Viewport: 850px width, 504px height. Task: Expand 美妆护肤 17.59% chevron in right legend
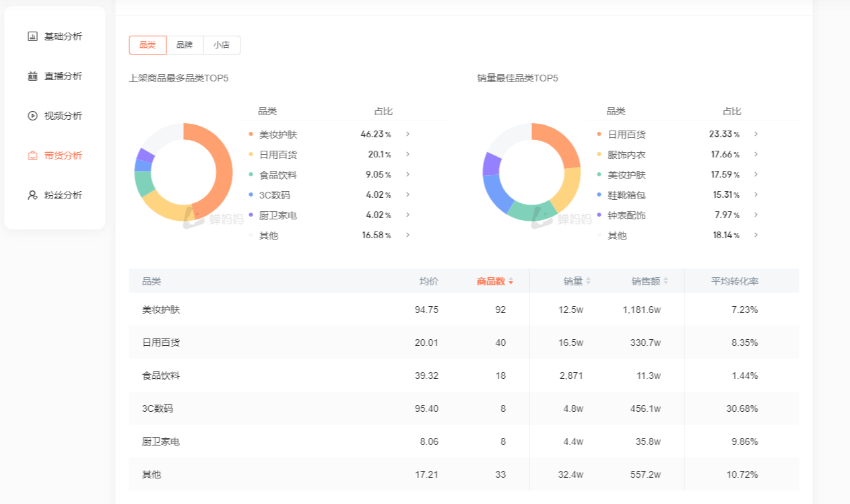point(756,174)
